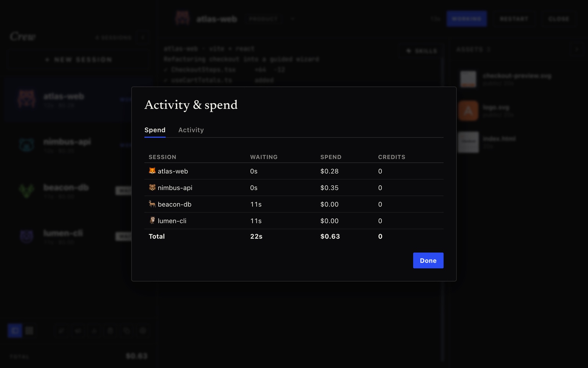
Task: Click New Session in the background sidebar
Action: [x=78, y=60]
